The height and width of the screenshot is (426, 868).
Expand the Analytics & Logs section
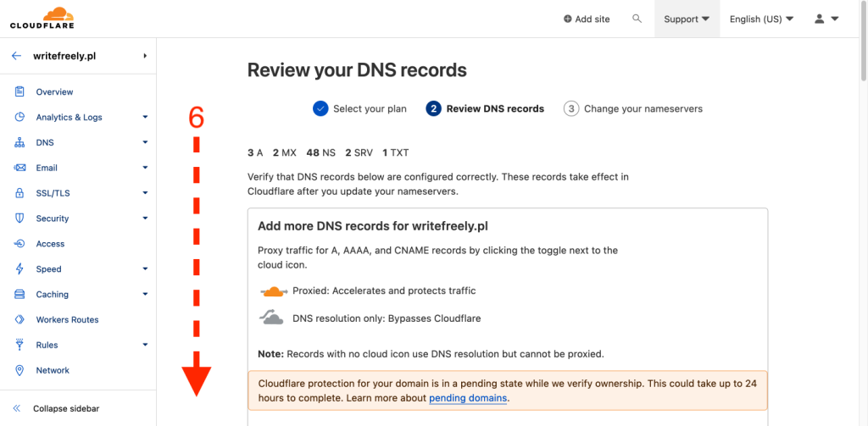click(x=145, y=117)
